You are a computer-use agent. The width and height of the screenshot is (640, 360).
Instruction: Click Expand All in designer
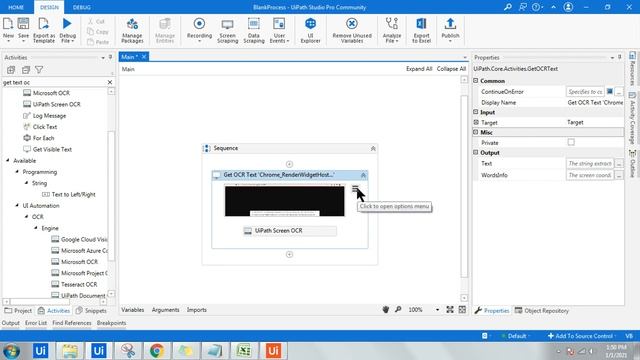(x=419, y=69)
